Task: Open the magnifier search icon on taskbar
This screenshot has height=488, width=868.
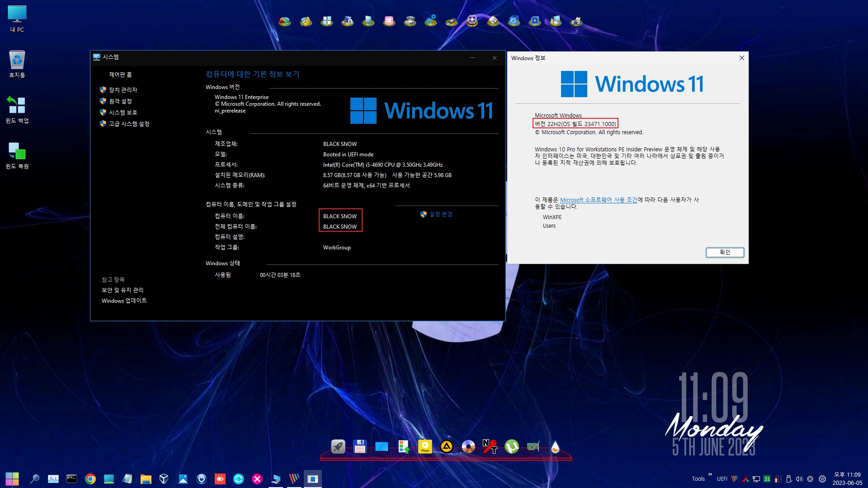Action: 34,479
